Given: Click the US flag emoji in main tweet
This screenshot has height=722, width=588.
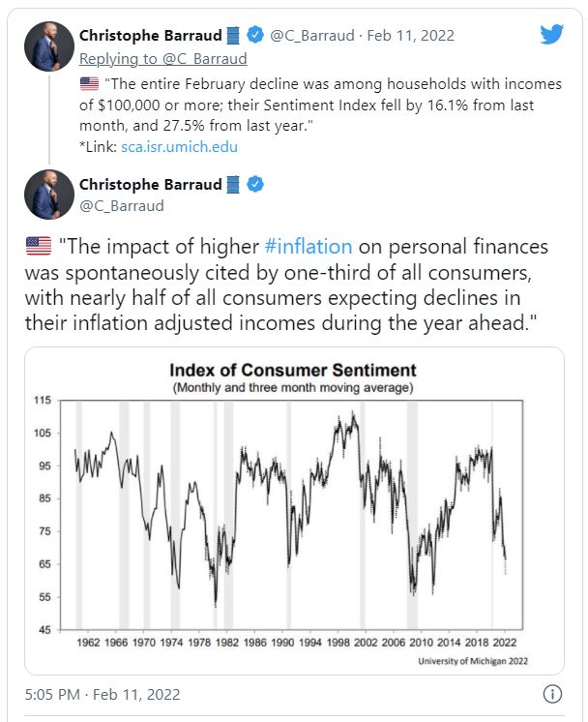Looking at the screenshot, I should [x=39, y=246].
